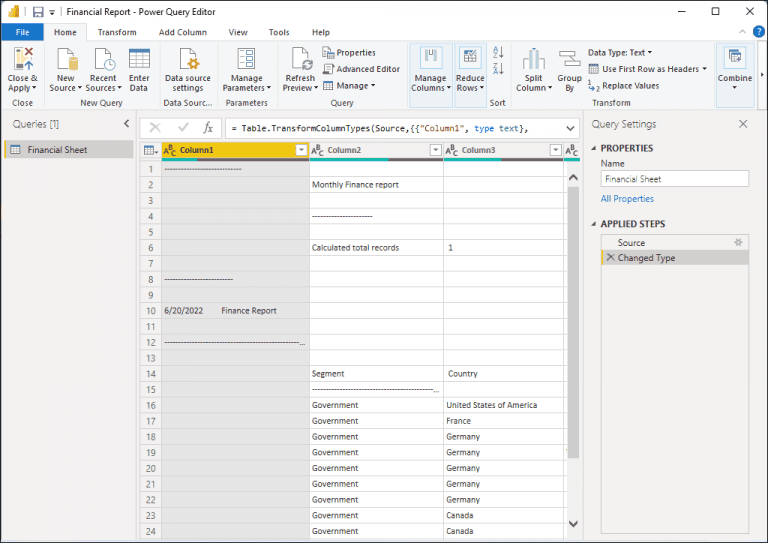Cancel formula edit with the X icon
The width and height of the screenshot is (768, 543).
click(x=155, y=128)
